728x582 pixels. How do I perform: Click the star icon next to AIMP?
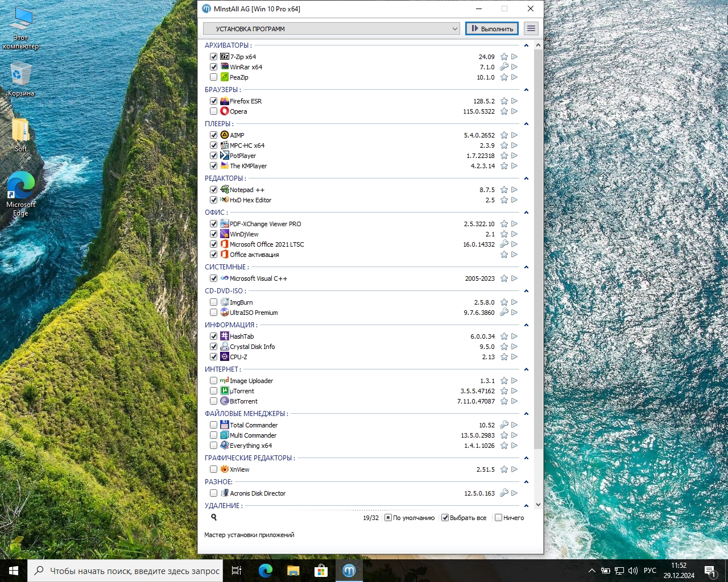[504, 135]
